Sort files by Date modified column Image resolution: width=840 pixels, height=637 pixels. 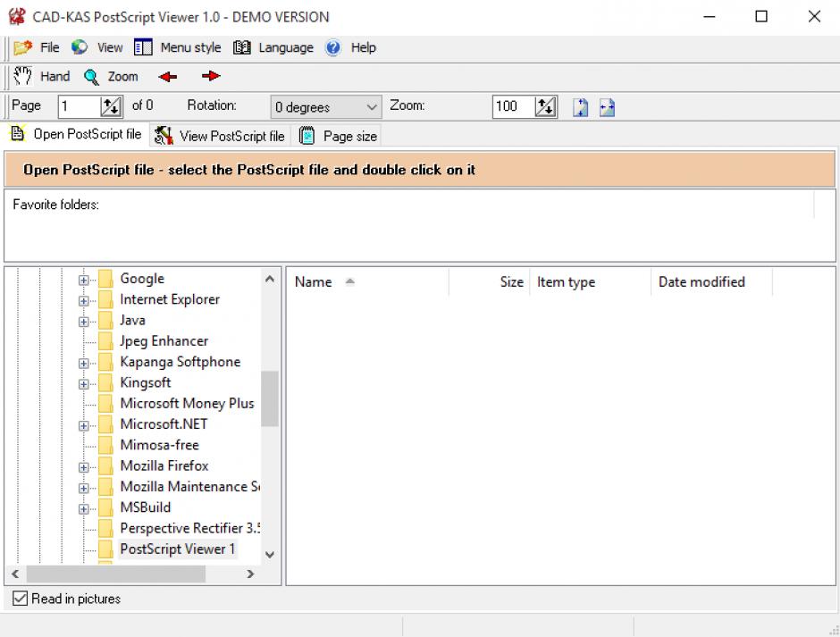701,281
